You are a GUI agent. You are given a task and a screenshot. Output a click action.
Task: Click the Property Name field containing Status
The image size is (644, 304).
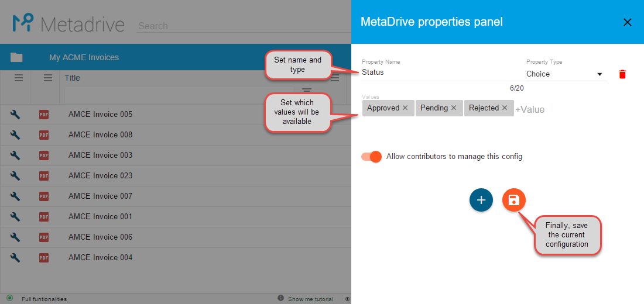pos(443,72)
